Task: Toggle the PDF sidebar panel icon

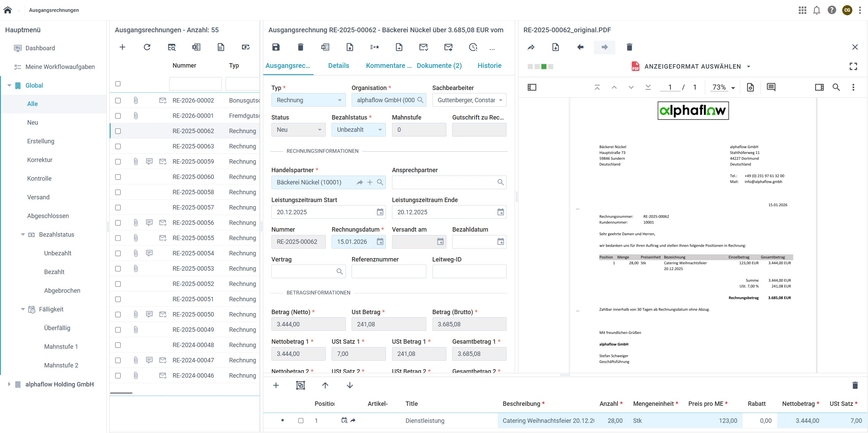Action: 532,87
